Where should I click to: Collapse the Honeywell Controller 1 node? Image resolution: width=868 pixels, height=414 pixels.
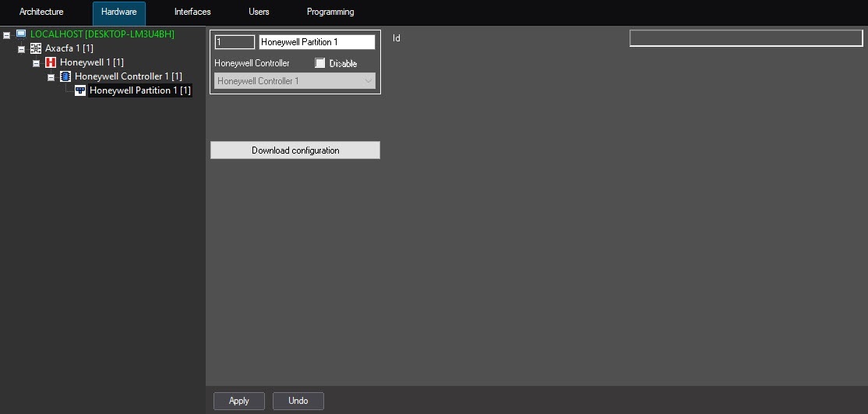coord(51,77)
